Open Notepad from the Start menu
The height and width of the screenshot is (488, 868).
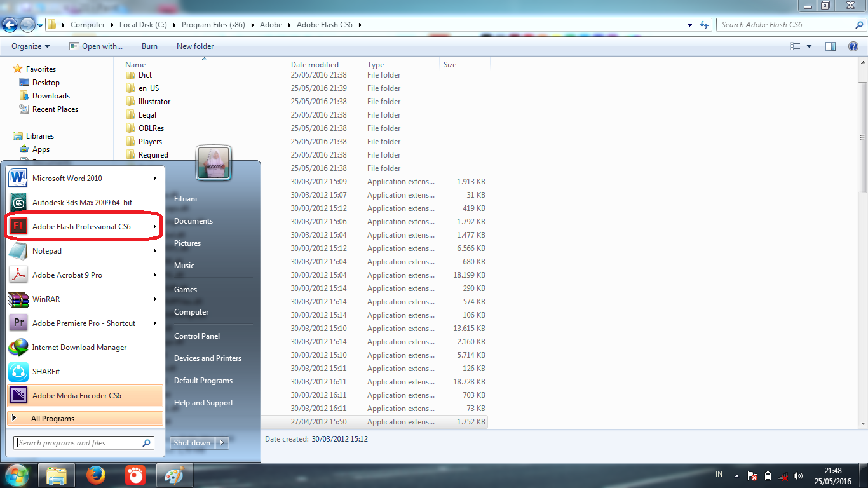(x=85, y=251)
